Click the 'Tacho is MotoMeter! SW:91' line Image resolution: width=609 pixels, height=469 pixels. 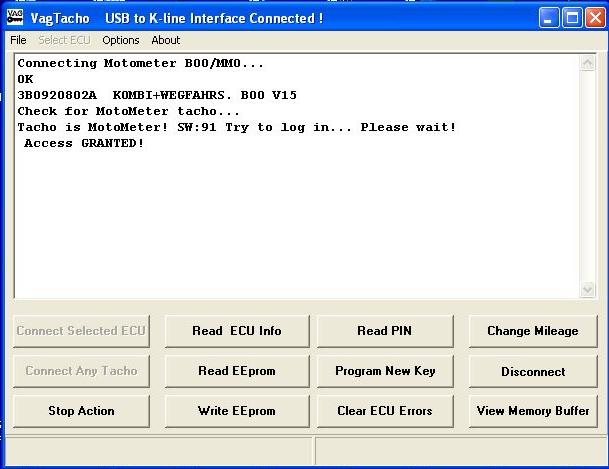237,127
